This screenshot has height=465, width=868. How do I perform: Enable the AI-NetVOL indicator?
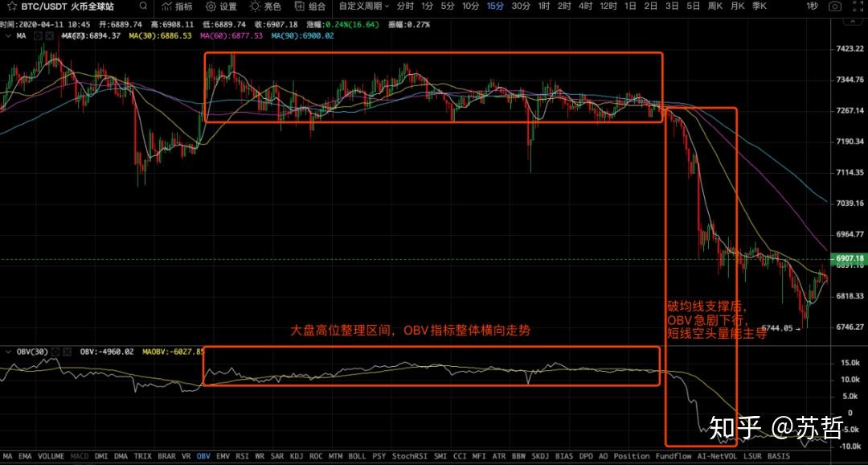pos(718,456)
